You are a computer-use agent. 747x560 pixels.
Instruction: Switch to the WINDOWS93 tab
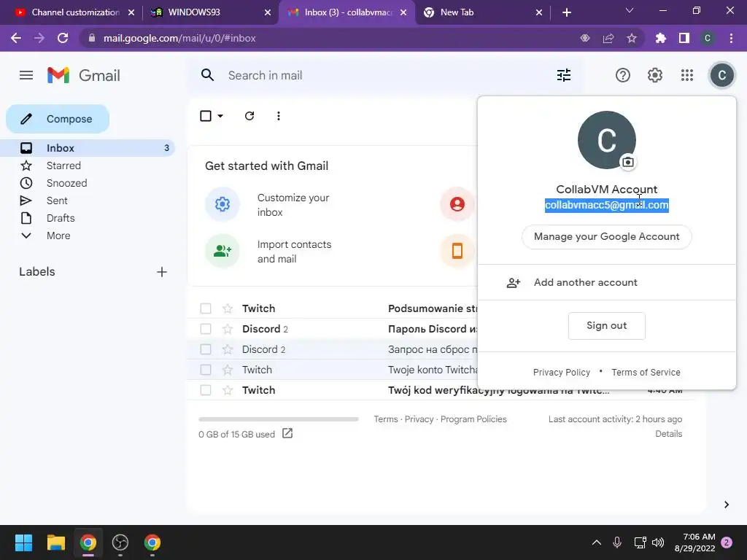[x=209, y=12]
